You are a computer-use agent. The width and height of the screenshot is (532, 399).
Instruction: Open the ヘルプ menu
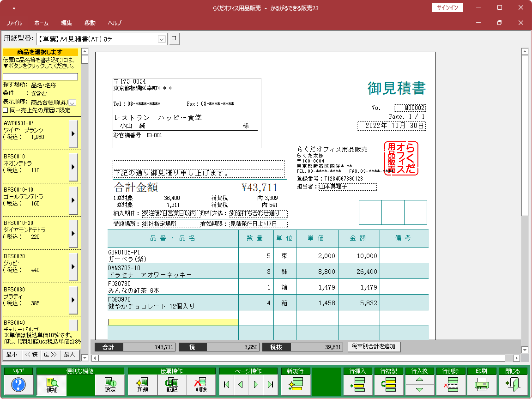point(115,23)
